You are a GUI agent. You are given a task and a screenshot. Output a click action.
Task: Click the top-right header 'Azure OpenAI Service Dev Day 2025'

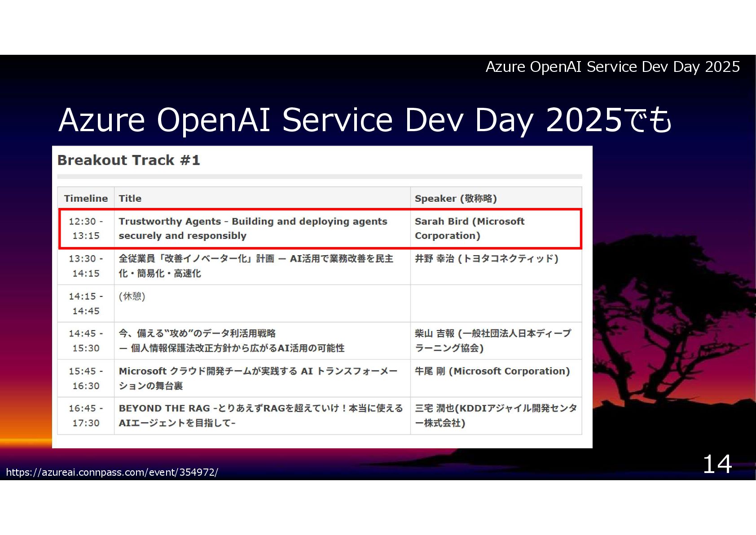(613, 67)
